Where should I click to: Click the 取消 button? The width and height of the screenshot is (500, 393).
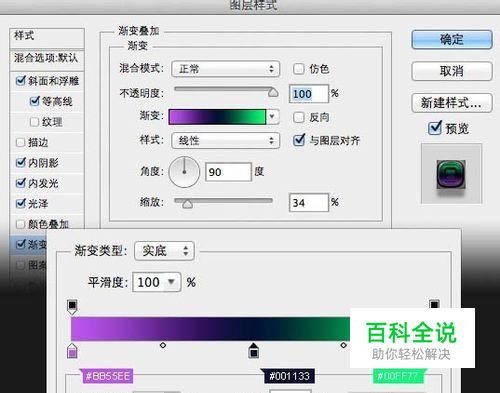pyautogui.click(x=452, y=71)
